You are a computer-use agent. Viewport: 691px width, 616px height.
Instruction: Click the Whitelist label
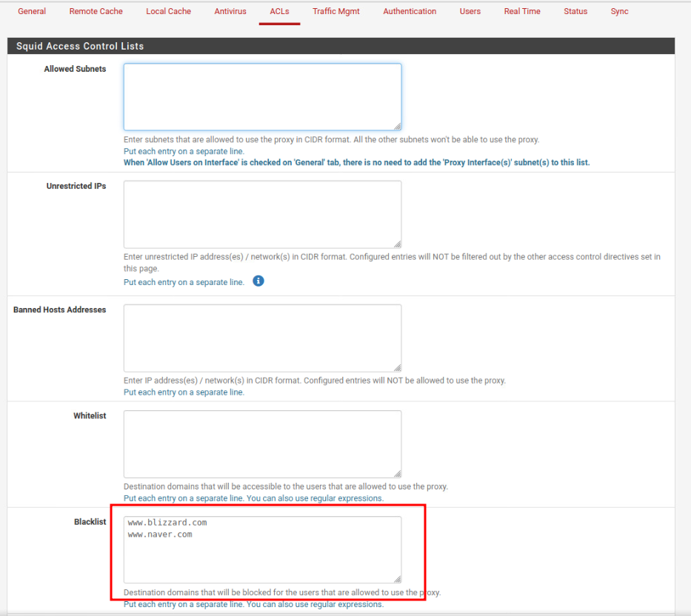[x=90, y=416]
